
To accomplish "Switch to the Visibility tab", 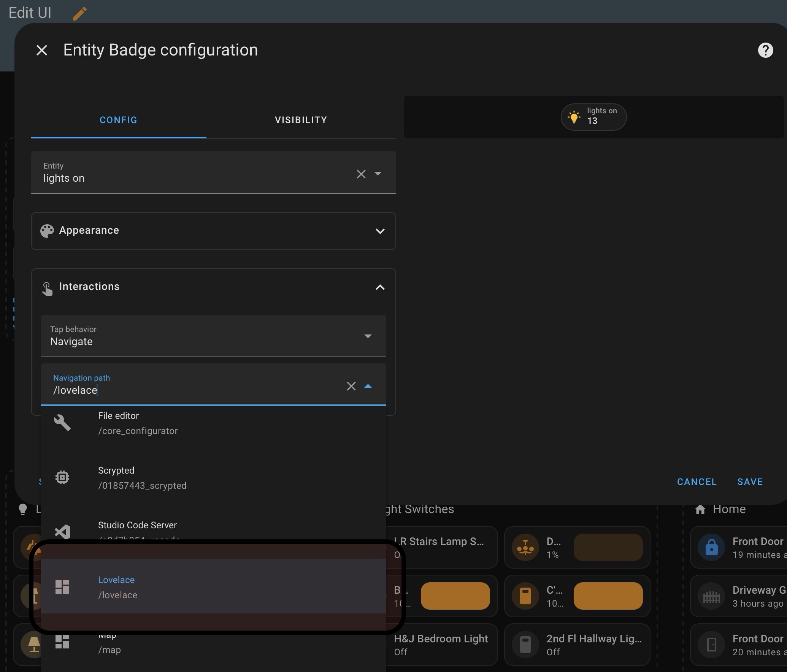I will point(301,120).
